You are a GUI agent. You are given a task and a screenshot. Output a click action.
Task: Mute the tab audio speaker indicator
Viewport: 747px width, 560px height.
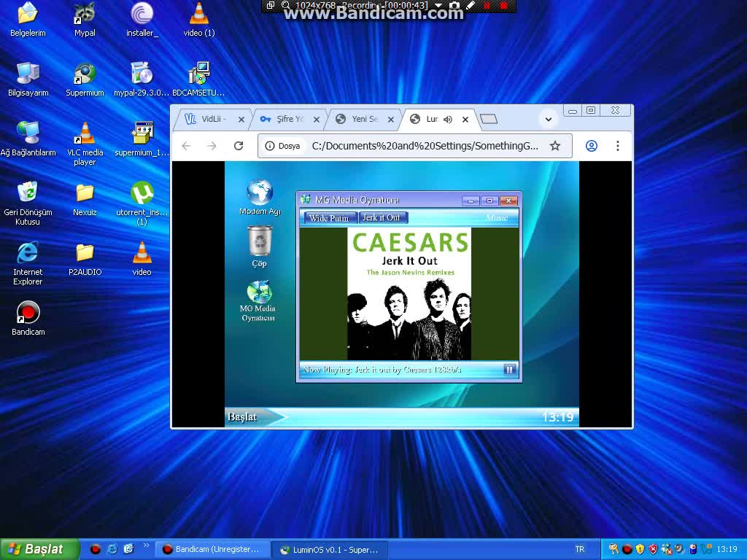tap(448, 119)
